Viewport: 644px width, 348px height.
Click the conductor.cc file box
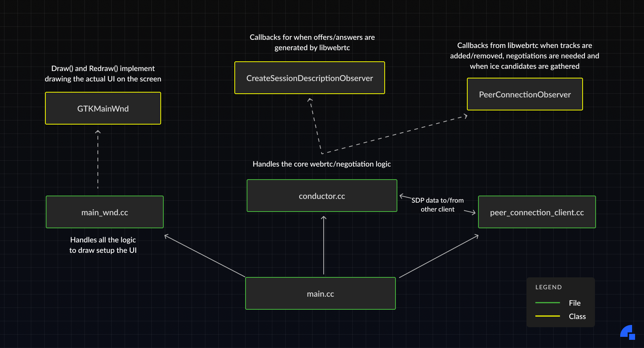click(322, 196)
